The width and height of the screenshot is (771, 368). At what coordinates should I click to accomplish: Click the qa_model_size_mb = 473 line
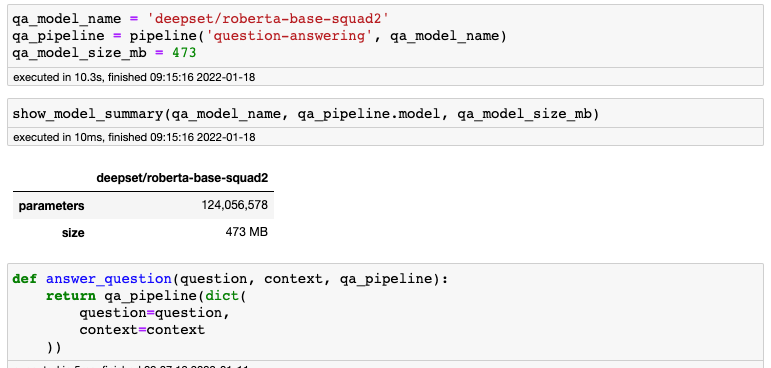tap(104, 53)
